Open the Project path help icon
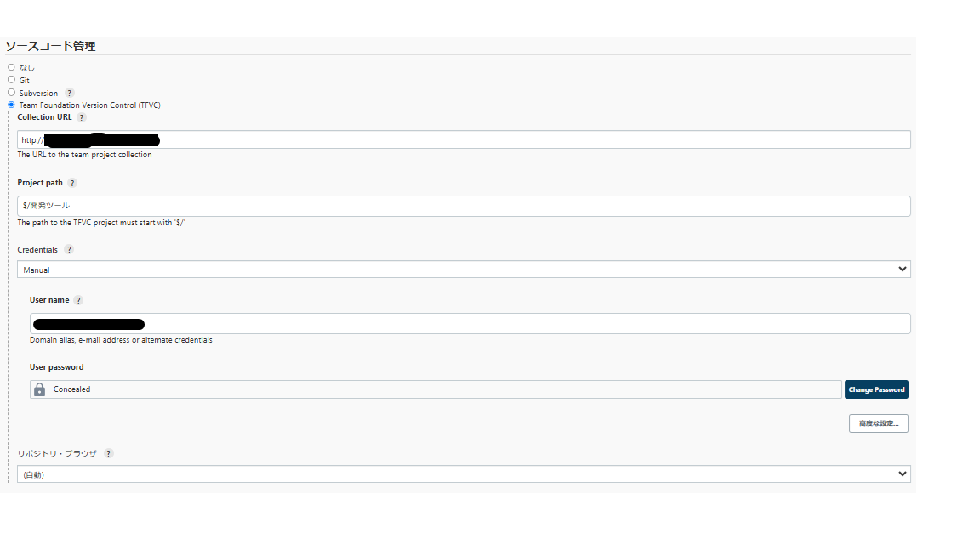 [x=71, y=183]
